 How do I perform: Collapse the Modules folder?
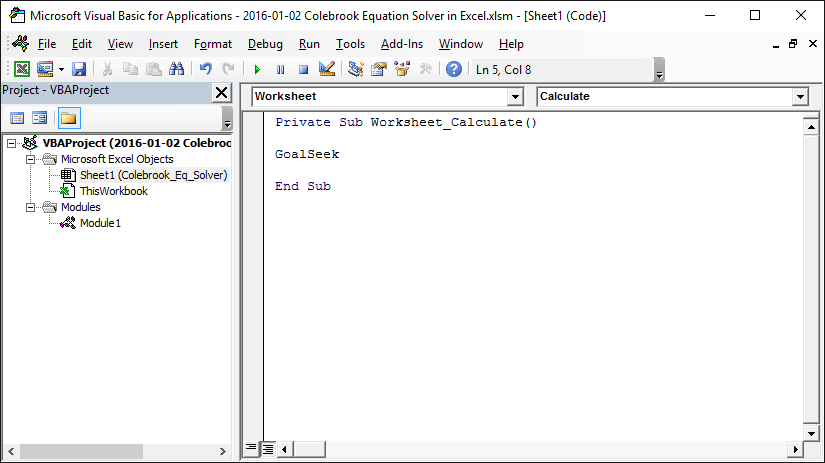coord(31,207)
